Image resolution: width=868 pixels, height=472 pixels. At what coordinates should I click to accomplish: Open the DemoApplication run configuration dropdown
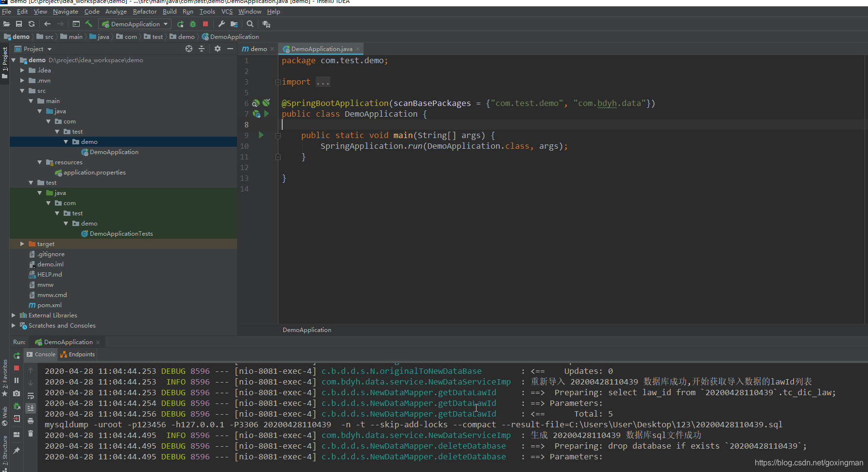coord(165,24)
